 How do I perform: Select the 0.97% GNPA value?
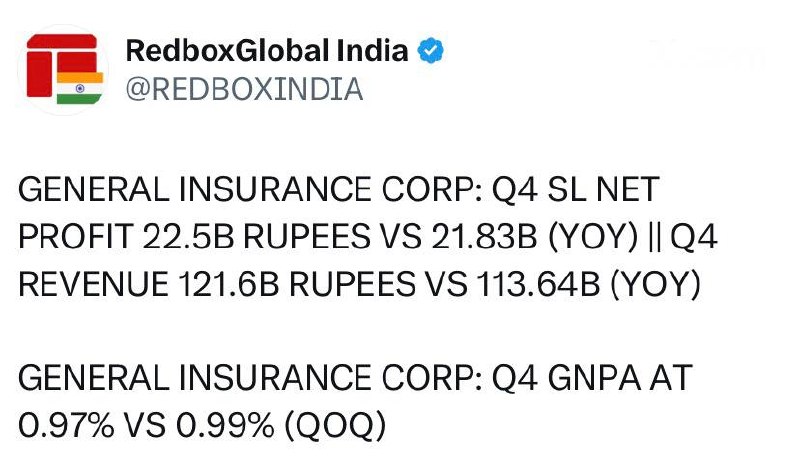66,425
